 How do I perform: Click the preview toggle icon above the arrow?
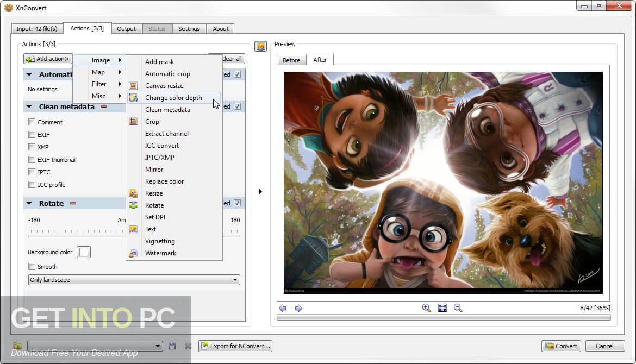260,46
